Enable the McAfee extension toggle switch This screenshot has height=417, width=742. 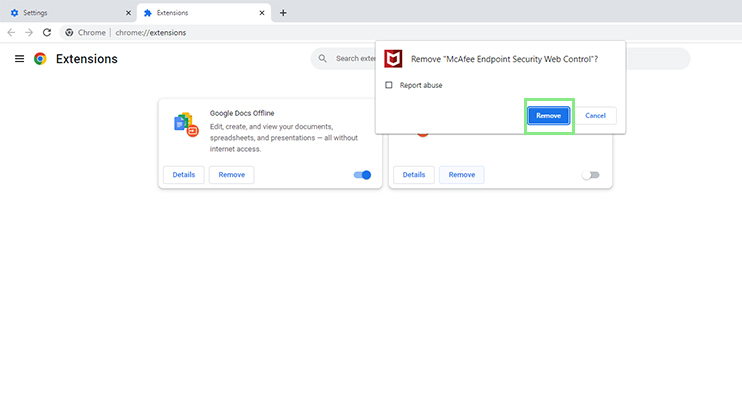point(591,175)
